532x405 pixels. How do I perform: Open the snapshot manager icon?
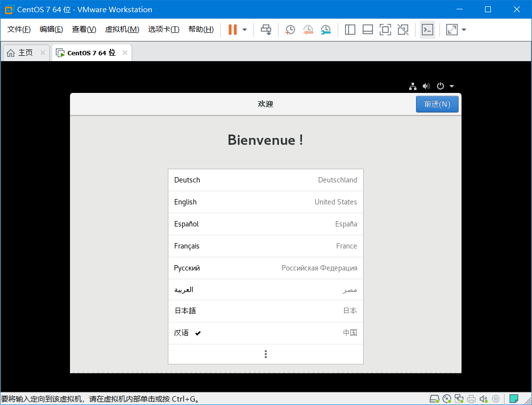pyautogui.click(x=326, y=29)
